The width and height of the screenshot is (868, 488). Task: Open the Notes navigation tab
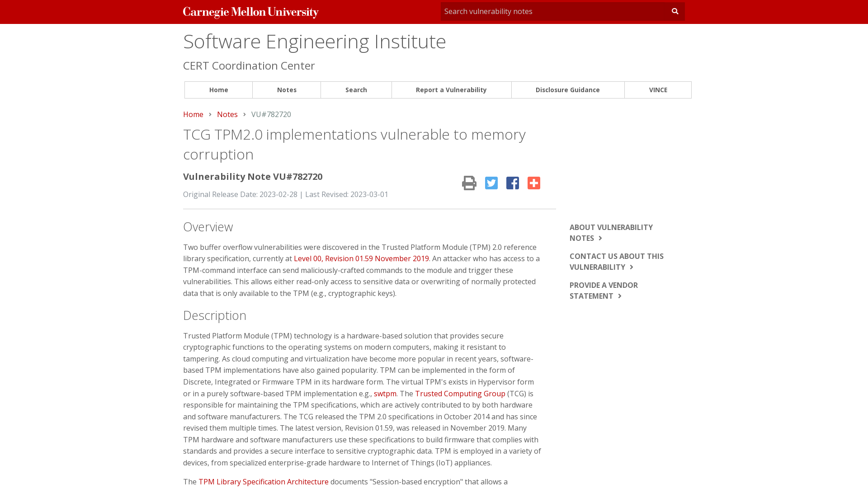pyautogui.click(x=287, y=90)
